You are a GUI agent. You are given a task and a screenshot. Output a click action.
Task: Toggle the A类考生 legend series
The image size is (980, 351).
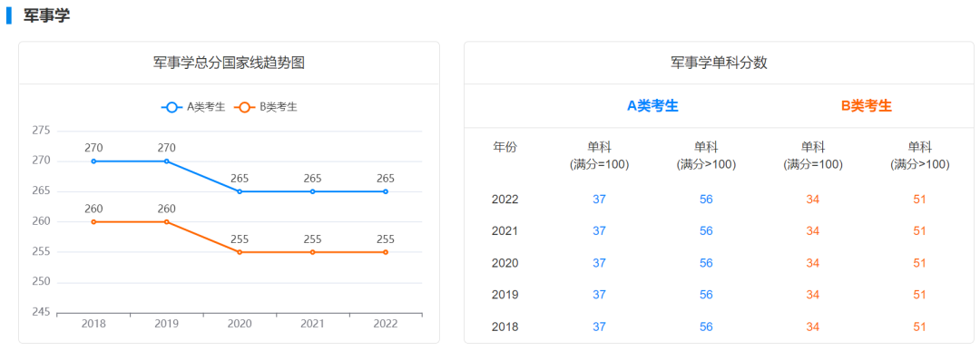193,107
